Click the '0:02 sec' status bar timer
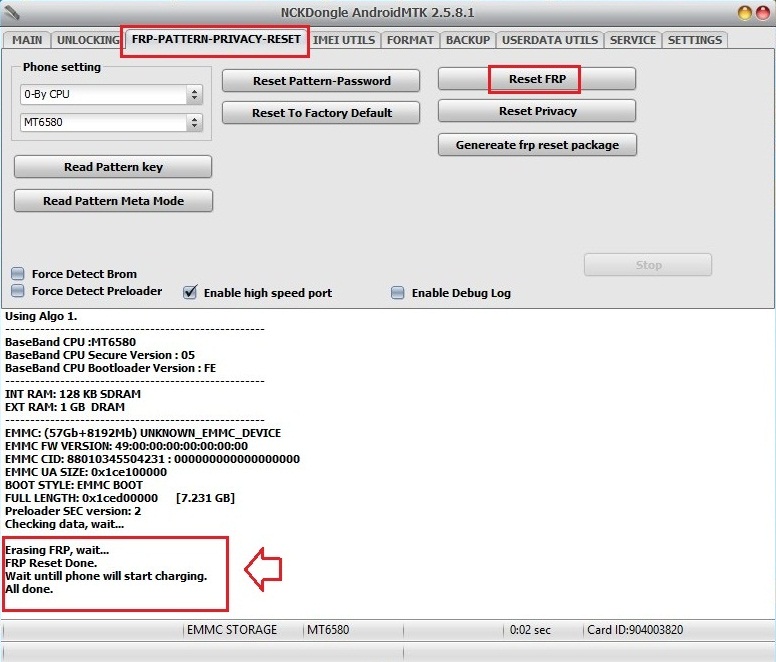This screenshot has height=662, width=776. (530, 630)
